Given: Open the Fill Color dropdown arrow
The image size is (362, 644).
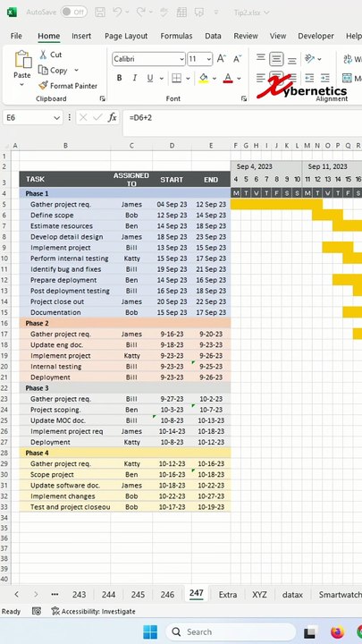Looking at the screenshot, I should coord(215,78).
